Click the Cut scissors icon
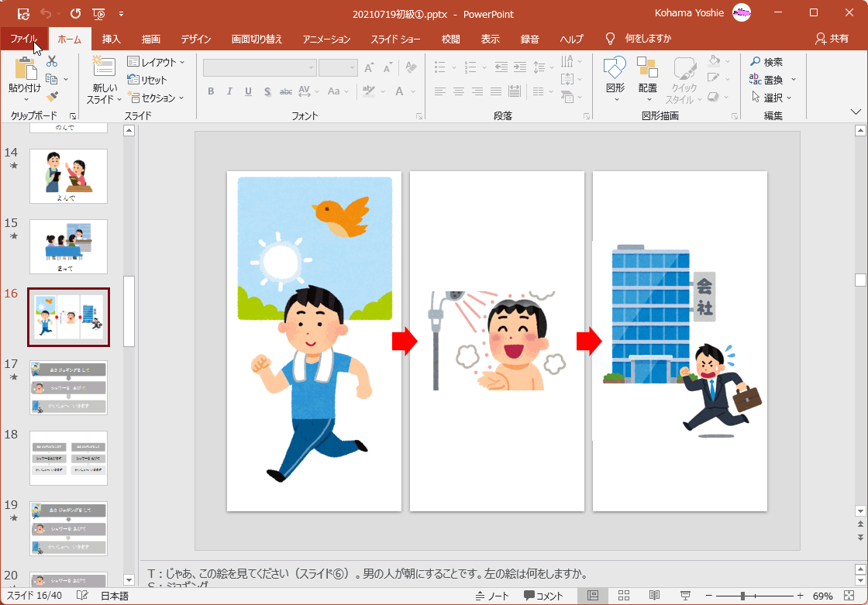Image resolution: width=868 pixels, height=605 pixels. (x=52, y=62)
